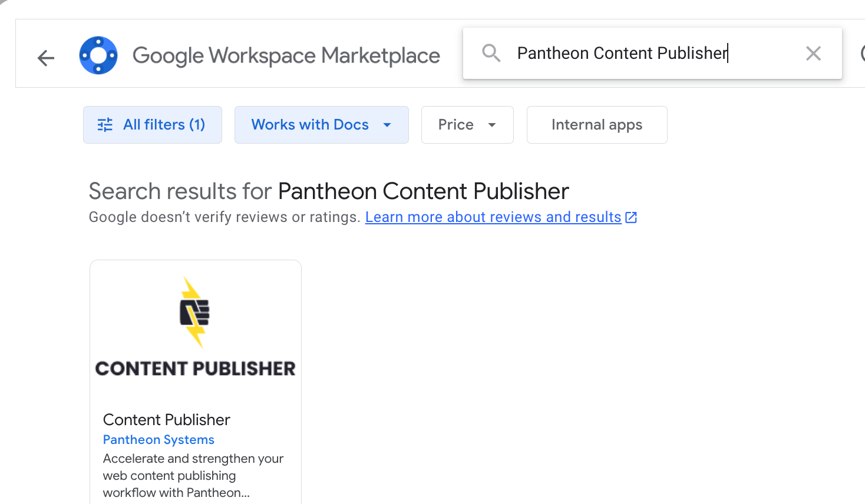Visit the Pantheon Systems developer link
This screenshot has width=865, height=504.
[159, 440]
